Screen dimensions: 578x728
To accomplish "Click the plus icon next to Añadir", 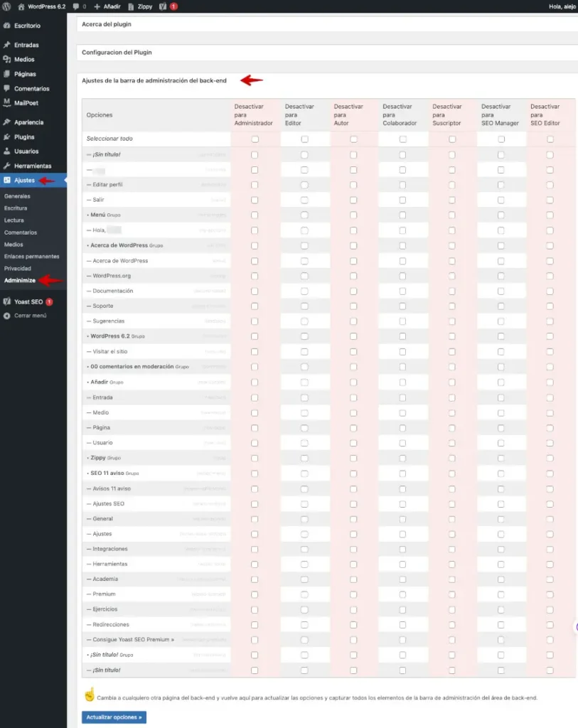I will [97, 6].
